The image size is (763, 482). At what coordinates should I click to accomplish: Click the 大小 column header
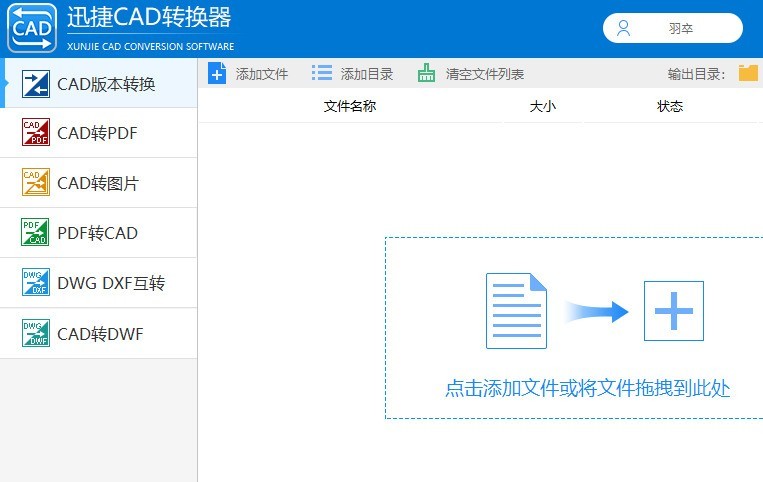(x=543, y=106)
